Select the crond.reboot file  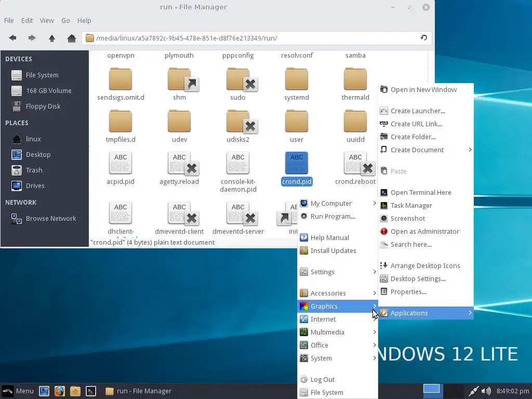point(355,168)
